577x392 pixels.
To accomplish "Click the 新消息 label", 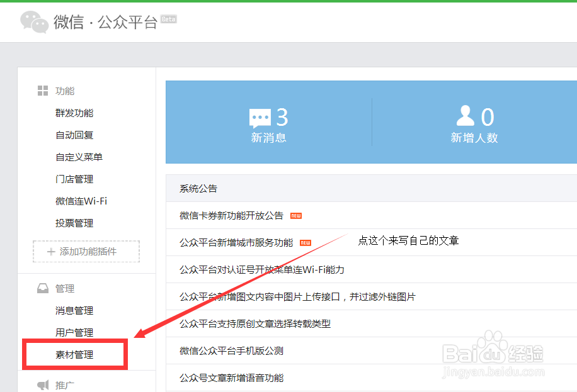I will (268, 138).
